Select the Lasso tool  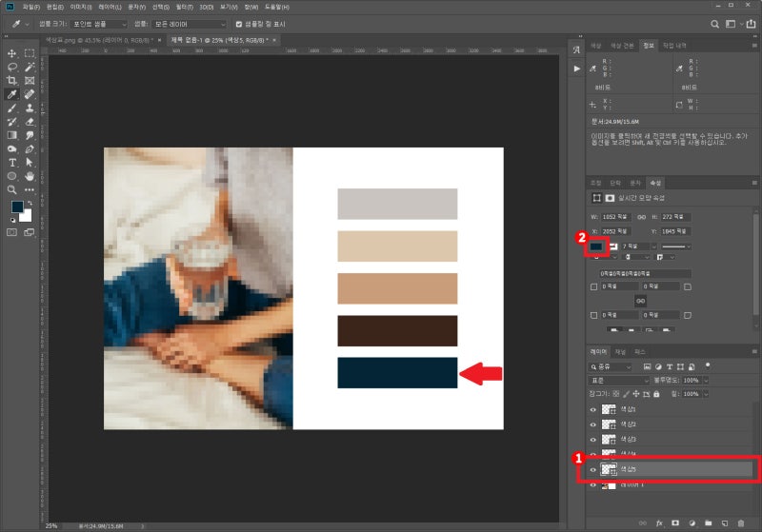click(12, 67)
